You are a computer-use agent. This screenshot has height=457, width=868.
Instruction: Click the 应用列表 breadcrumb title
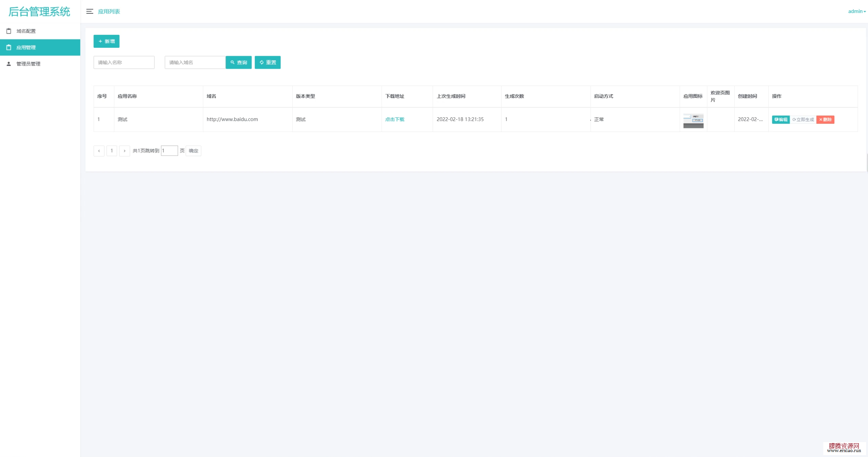109,11
